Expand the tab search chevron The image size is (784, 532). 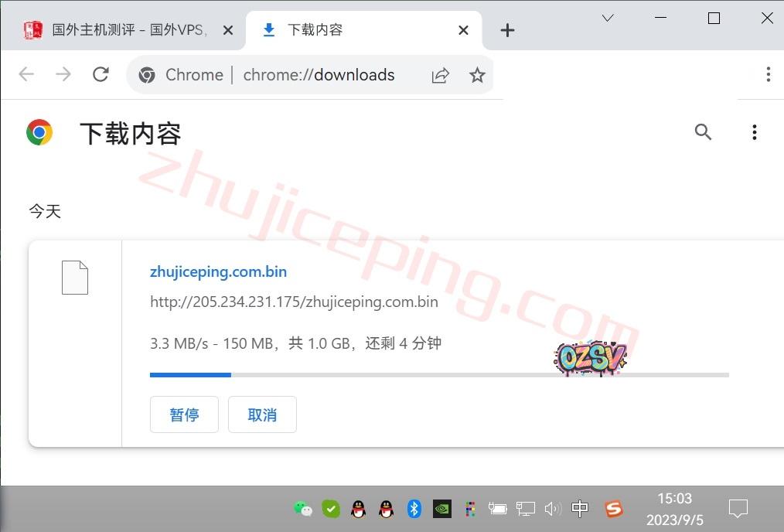click(x=608, y=18)
